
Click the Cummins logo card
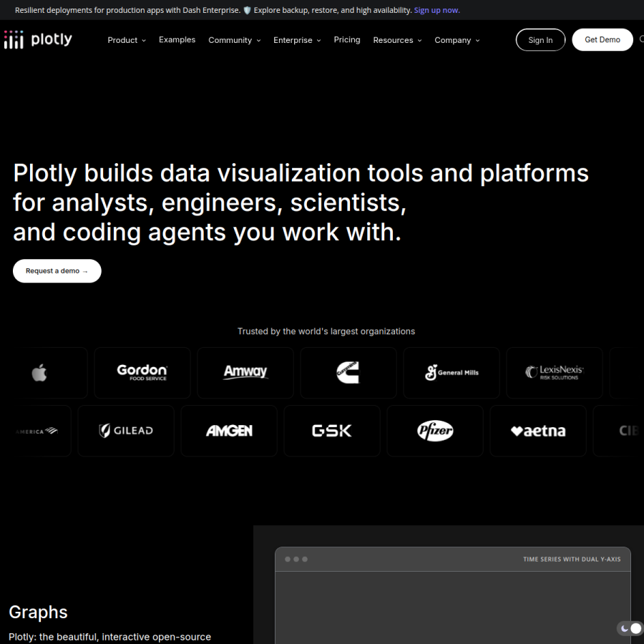tap(348, 373)
